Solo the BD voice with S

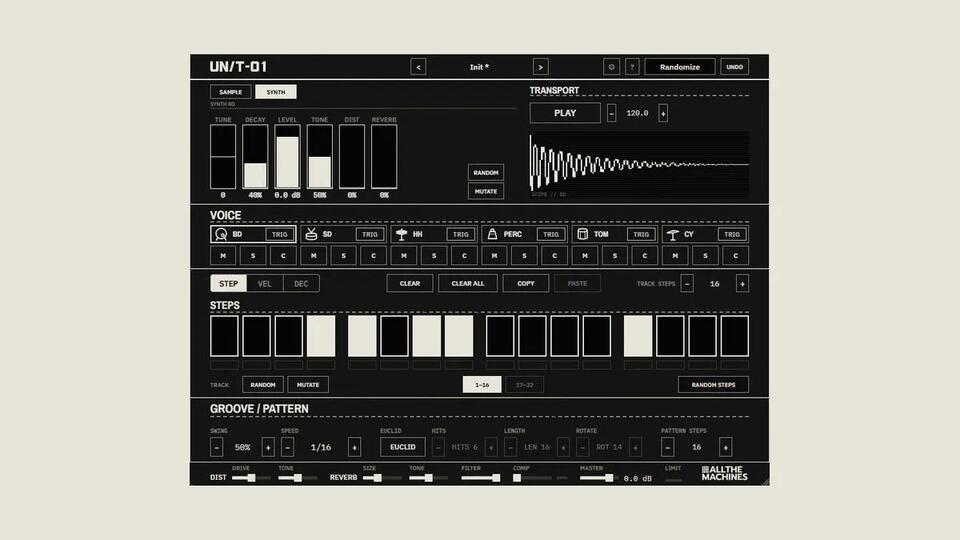click(253, 255)
